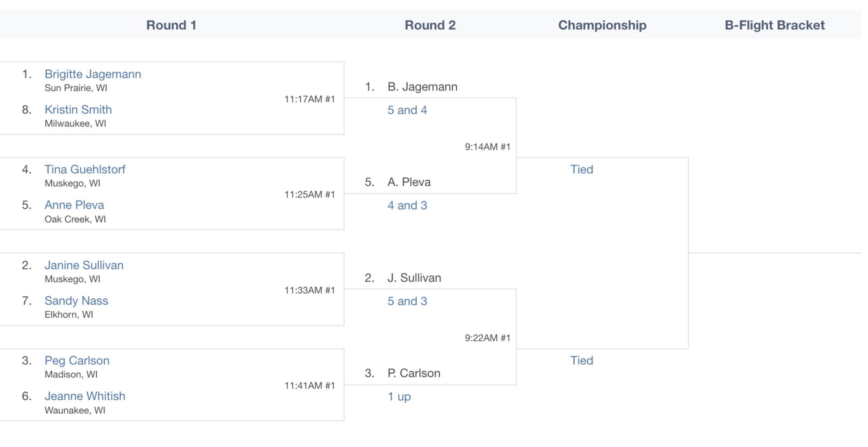Open Anne Pleva's player page
868x447 pixels.
(74, 205)
